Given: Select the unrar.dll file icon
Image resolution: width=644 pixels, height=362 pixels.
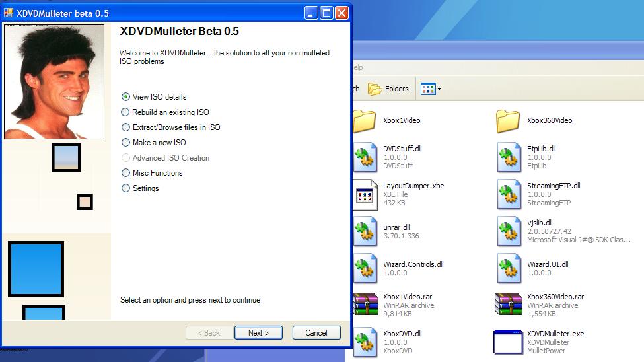Looking at the screenshot, I should [365, 231].
